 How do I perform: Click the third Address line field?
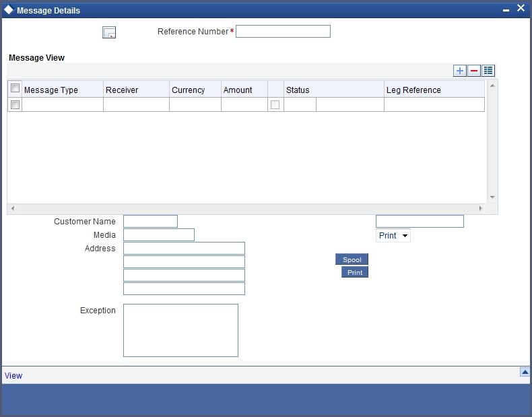point(184,275)
